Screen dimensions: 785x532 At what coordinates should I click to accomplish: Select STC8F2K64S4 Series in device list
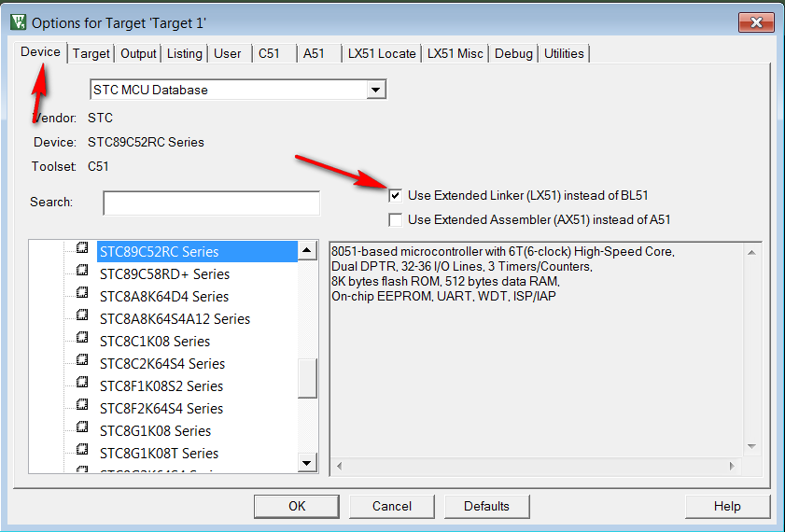(x=161, y=409)
